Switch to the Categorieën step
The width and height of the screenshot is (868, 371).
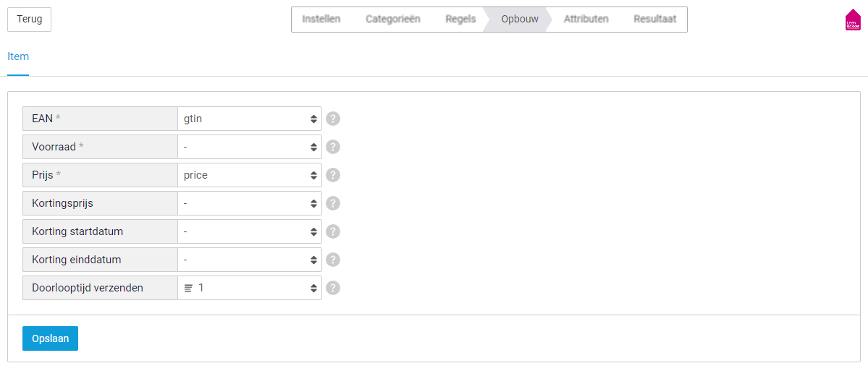pos(392,20)
